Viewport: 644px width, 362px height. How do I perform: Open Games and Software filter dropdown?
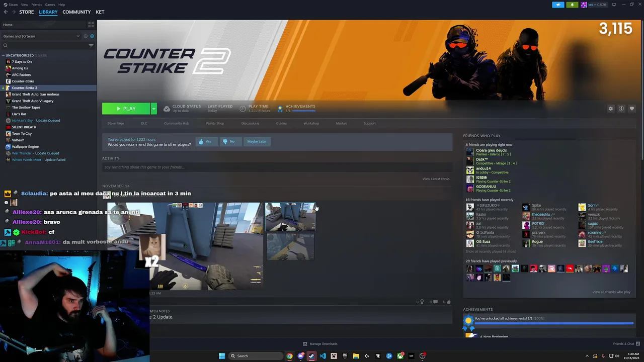[x=41, y=36]
